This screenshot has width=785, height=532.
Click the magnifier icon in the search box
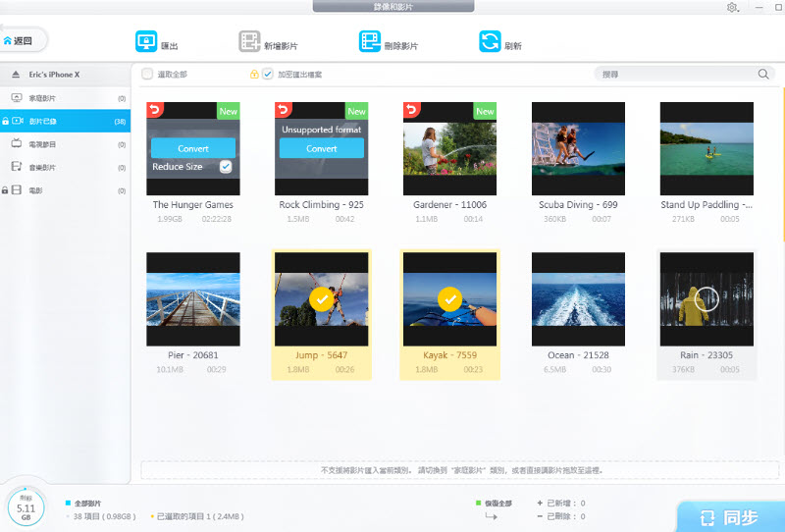click(763, 74)
